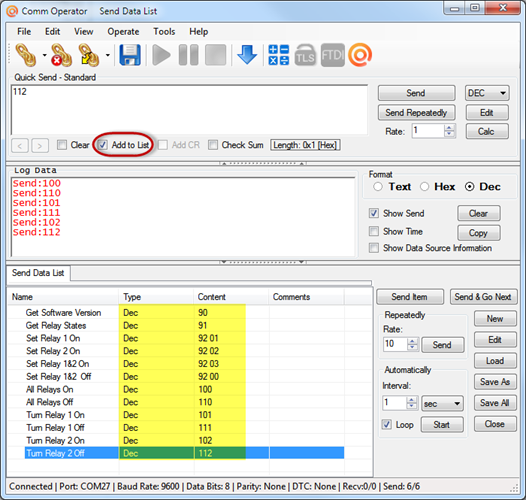
Task: Open the Edit menu
Action: click(52, 32)
